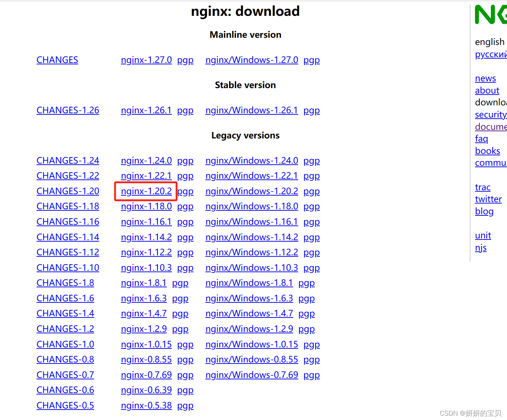Download nginx/Windows-1.12.2

[x=252, y=252]
